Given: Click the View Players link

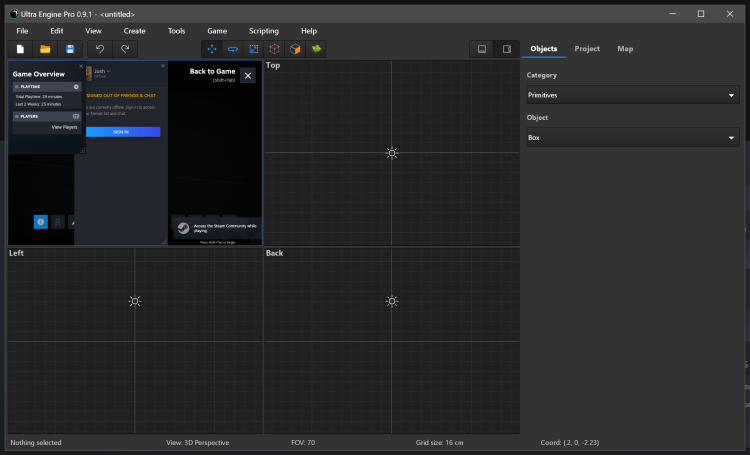Looking at the screenshot, I should [x=64, y=127].
